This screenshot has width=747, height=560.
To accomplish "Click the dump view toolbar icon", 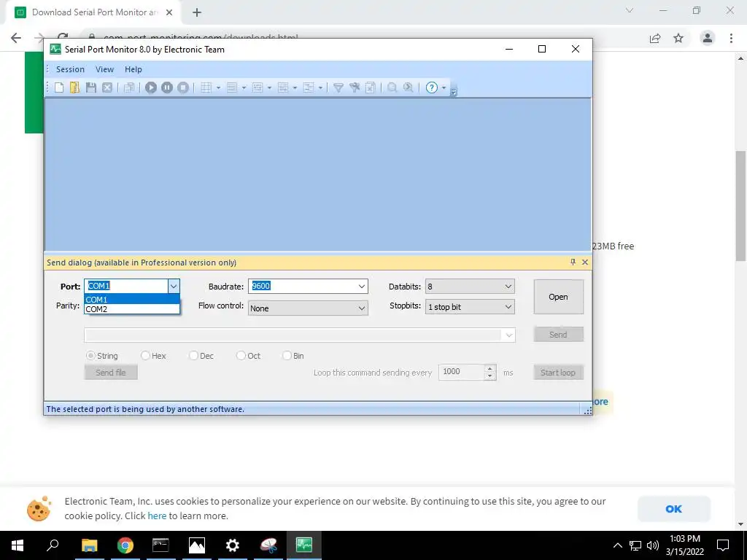I will (x=258, y=87).
